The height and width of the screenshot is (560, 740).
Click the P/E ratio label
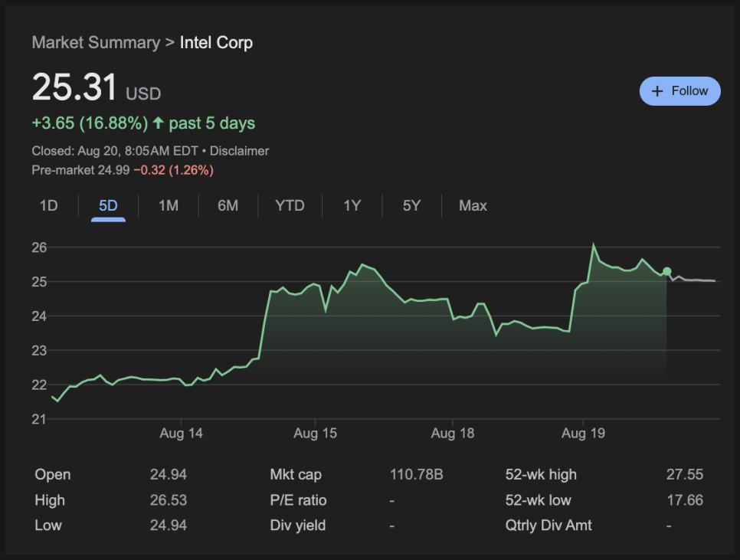298,500
